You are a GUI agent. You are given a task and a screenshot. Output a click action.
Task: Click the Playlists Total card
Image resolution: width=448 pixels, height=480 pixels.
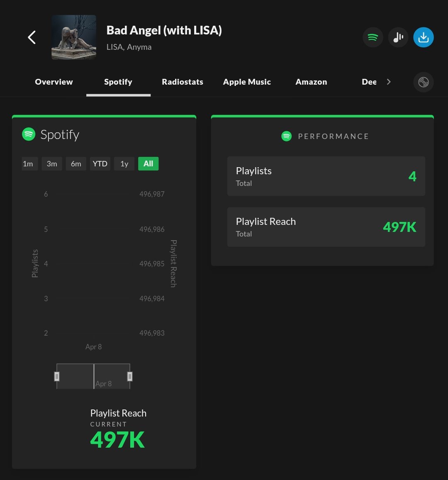point(326,176)
